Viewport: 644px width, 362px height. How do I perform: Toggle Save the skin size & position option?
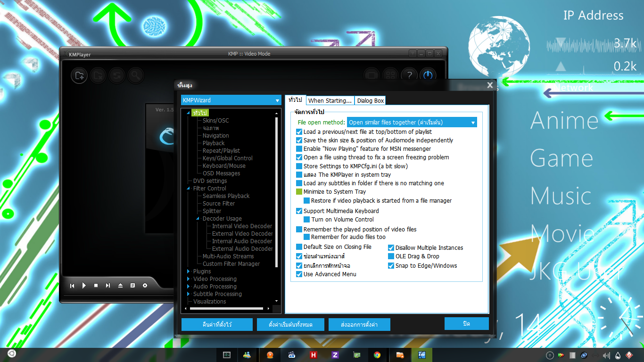pyautogui.click(x=299, y=140)
